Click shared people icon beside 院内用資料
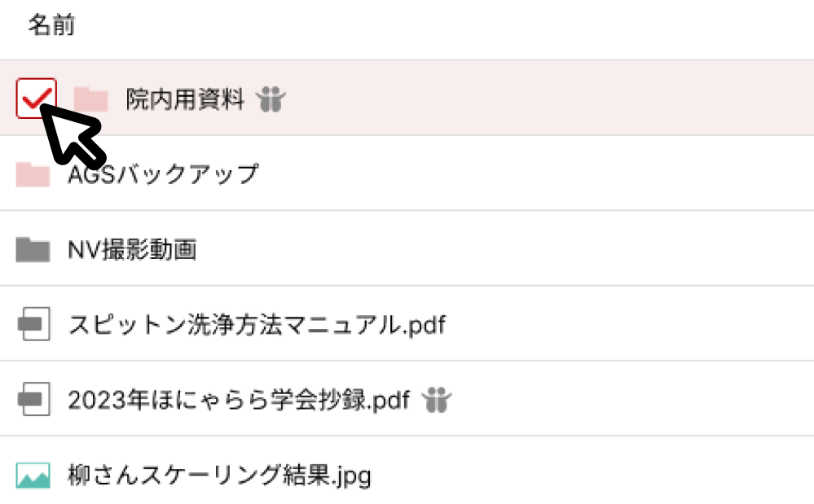The image size is (814, 504). [x=269, y=100]
